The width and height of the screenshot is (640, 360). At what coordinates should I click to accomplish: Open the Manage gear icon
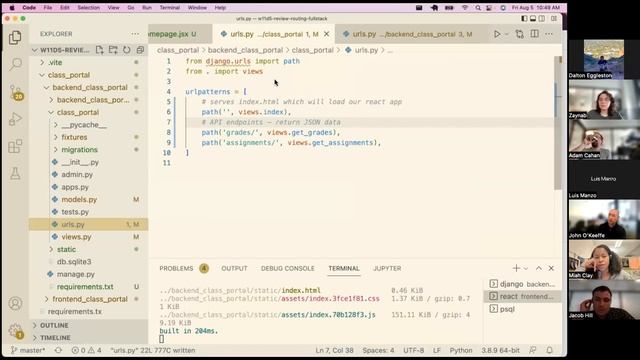point(16,330)
